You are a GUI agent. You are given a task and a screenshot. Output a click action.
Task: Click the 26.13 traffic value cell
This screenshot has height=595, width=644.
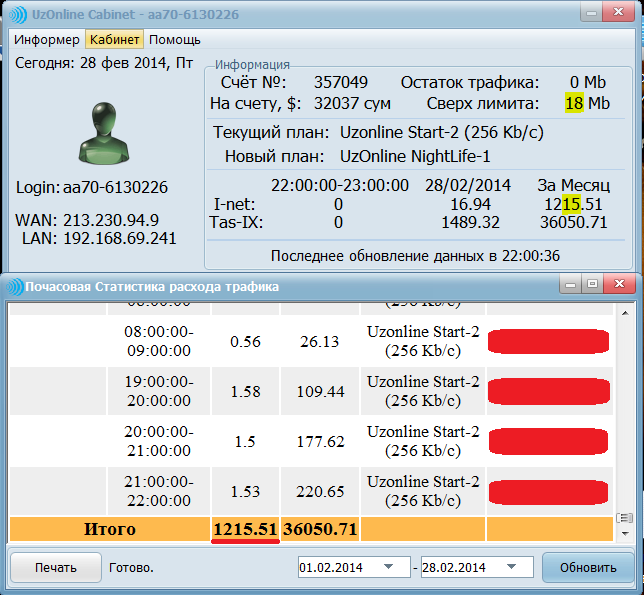[x=320, y=341]
